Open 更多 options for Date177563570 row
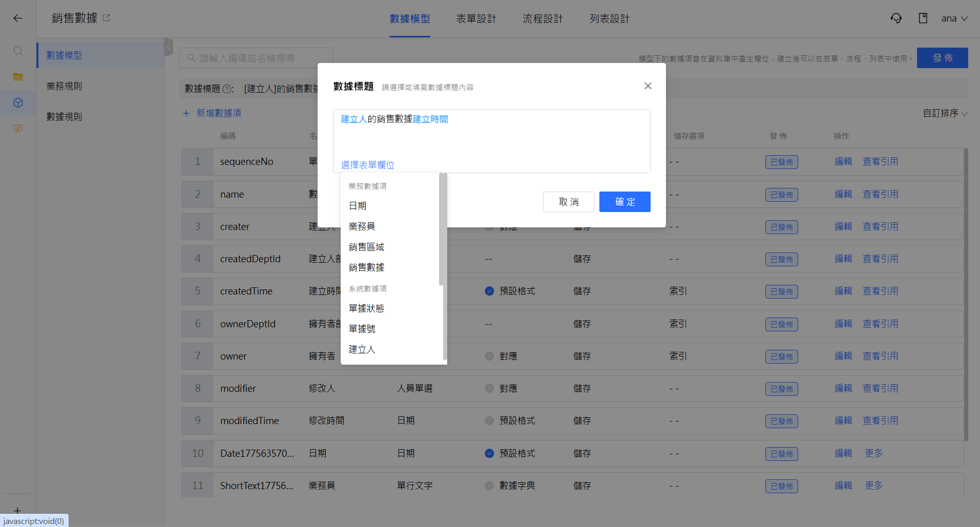Image resolution: width=980 pixels, height=527 pixels. (874, 453)
